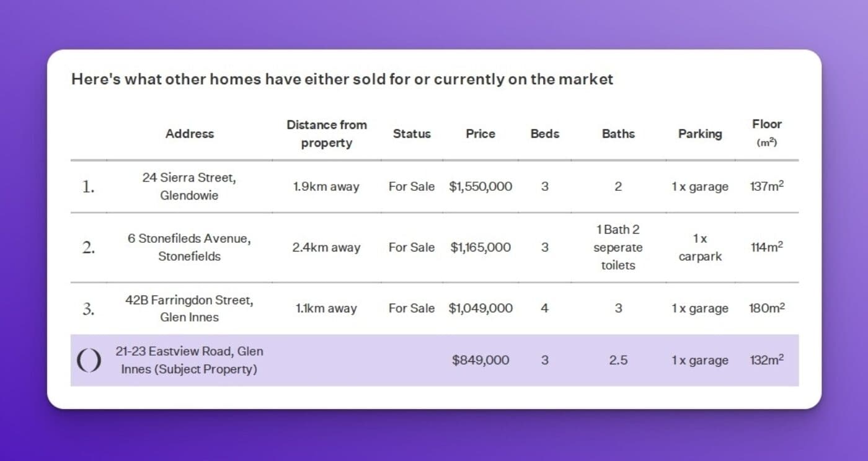
Task: Select the Beds column header
Action: point(544,134)
